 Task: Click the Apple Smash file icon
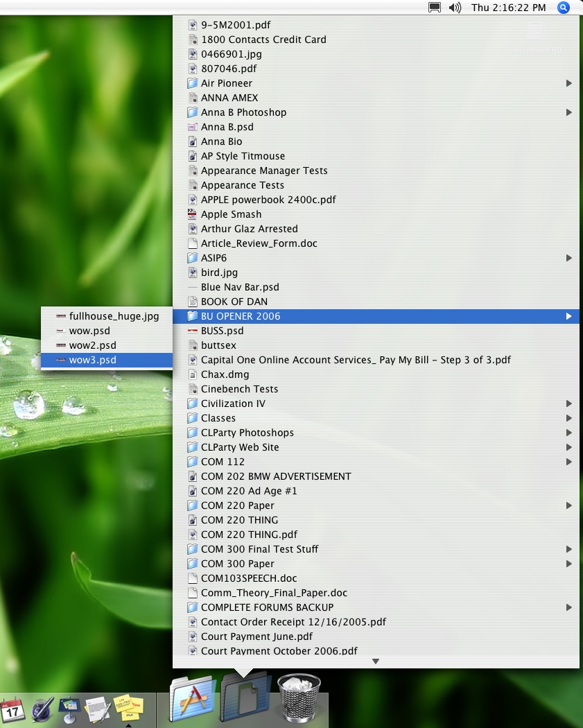point(192,214)
